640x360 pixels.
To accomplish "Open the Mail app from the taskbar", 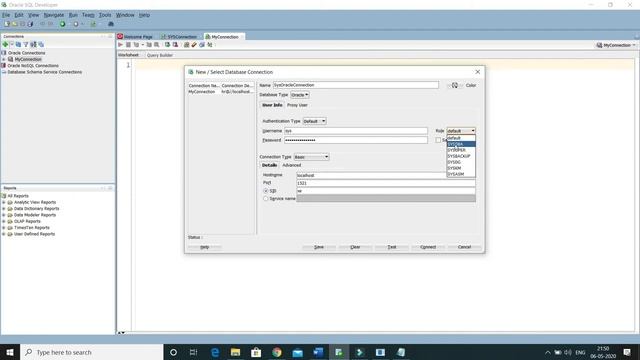I will click(298, 352).
